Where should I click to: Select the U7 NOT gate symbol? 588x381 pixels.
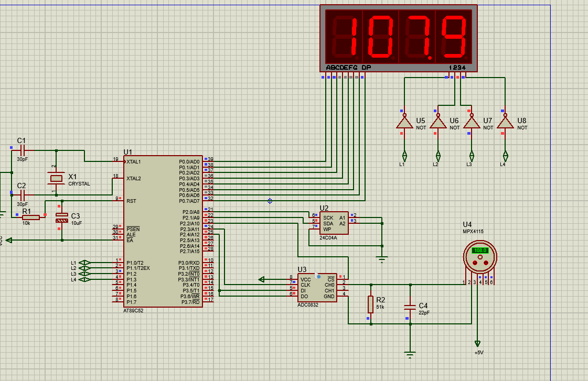click(472, 122)
